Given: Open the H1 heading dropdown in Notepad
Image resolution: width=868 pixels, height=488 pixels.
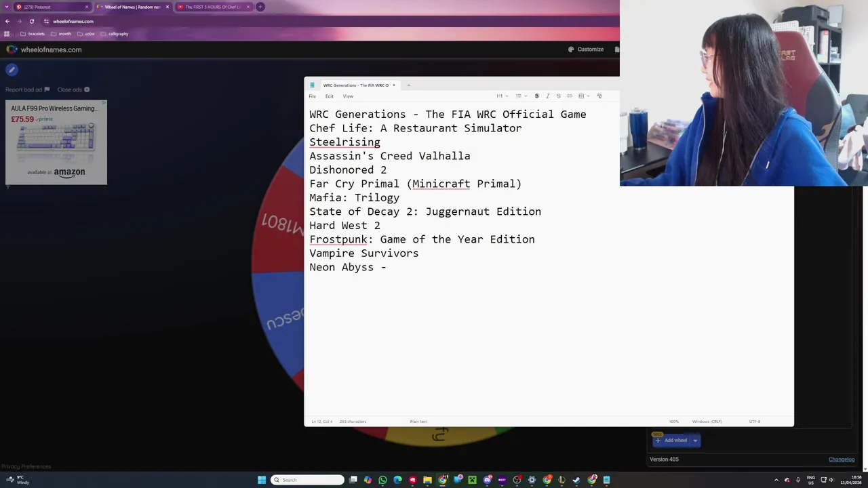Looking at the screenshot, I should 501,96.
